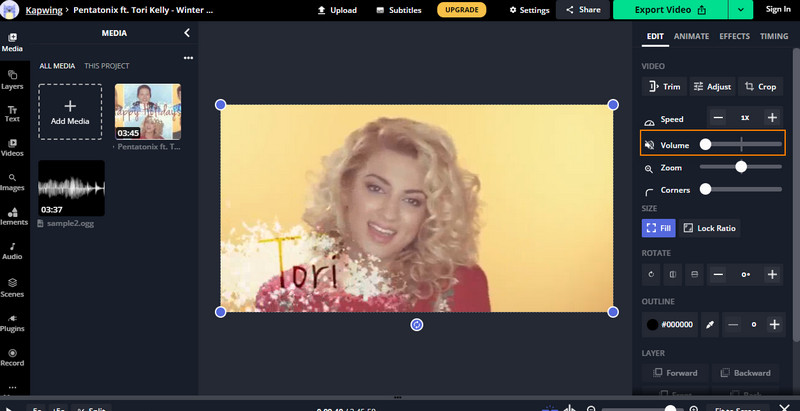The height and width of the screenshot is (411, 800).
Task: Open the Layers sidebar panel
Action: 13,79
